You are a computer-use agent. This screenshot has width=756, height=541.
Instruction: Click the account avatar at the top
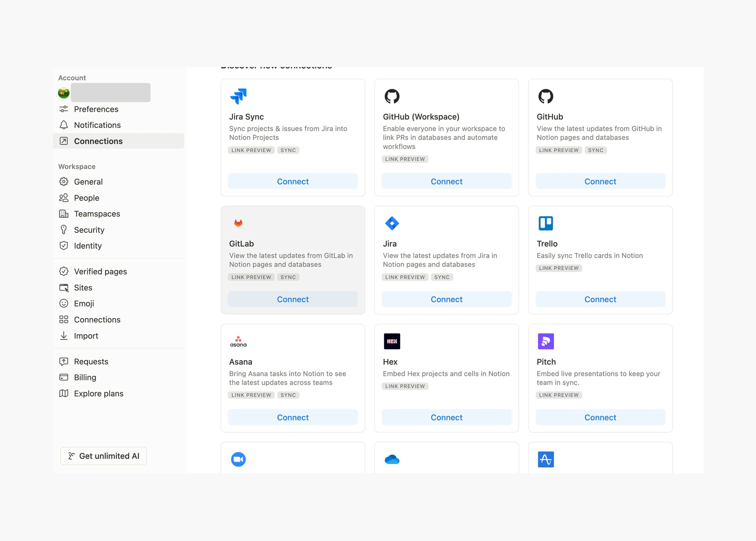pos(63,92)
